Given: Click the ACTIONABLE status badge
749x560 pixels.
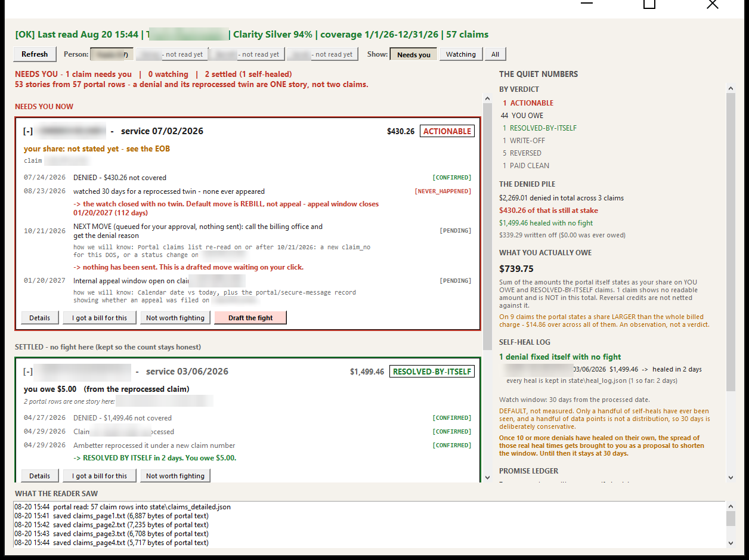Looking at the screenshot, I should click(447, 131).
